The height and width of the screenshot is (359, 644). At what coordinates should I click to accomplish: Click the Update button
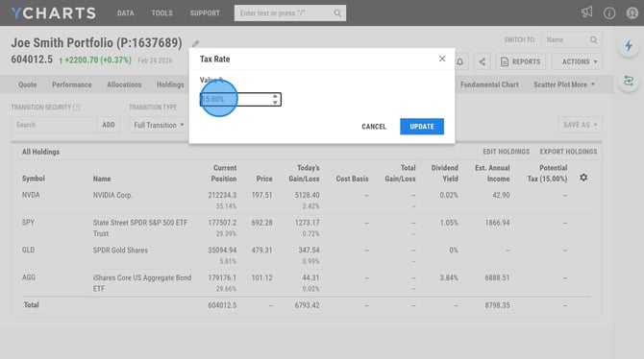[x=422, y=127]
